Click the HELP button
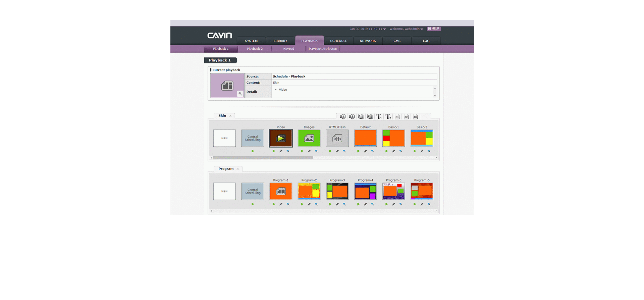 coord(434,29)
